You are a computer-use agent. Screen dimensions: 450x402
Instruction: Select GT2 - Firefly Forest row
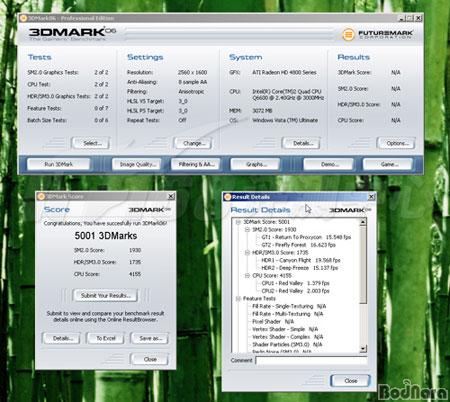[298, 245]
